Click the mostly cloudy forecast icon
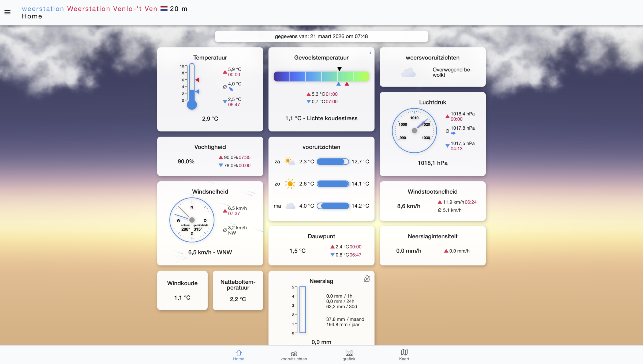643x364 pixels. pyautogui.click(x=408, y=73)
